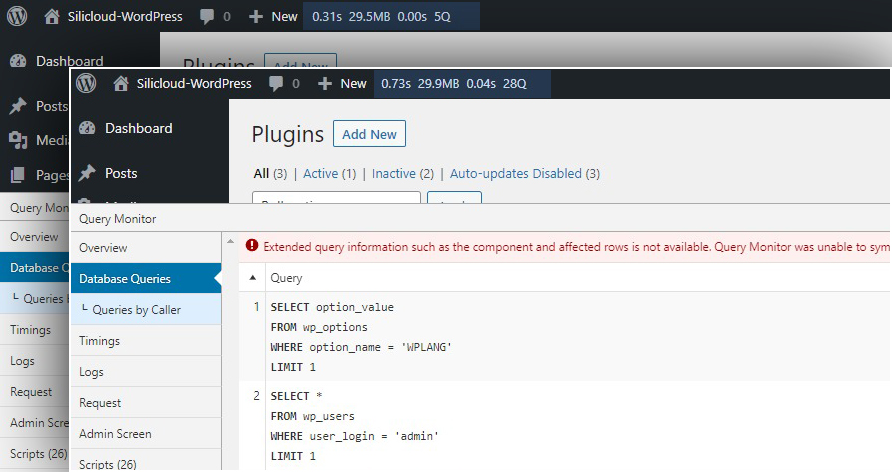The image size is (892, 472).
Task: Click Query Monitor panel title in front window
Action: [118, 219]
